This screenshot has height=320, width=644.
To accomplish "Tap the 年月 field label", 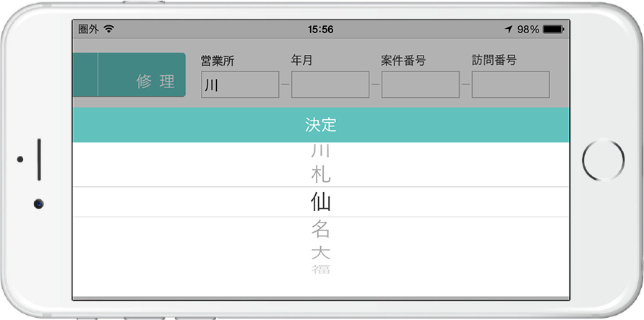I will pos(302,61).
